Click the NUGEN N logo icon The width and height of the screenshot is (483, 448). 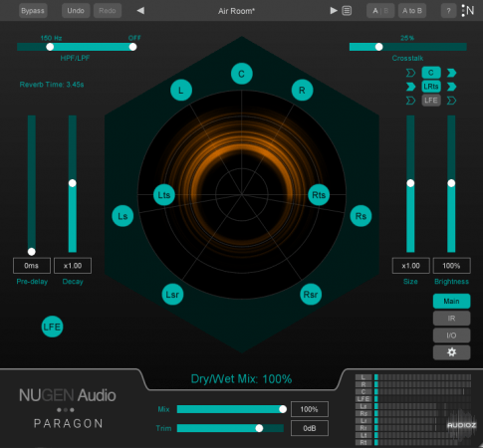click(468, 11)
